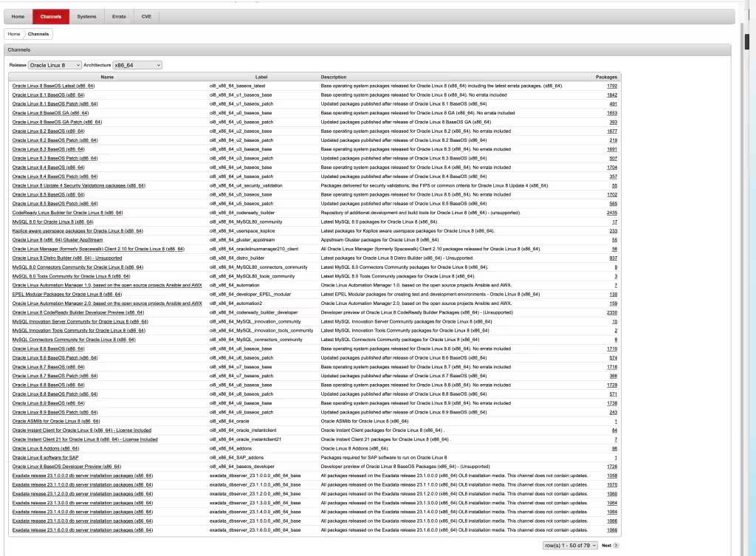
Task: Open Oracle Linux Automation Manager 1.0 channel
Action: (107, 285)
